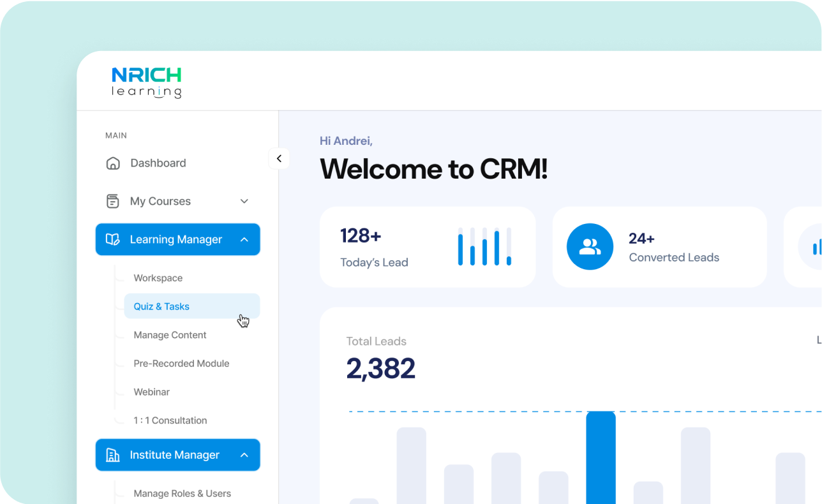Select the Learning Manager section
This screenshot has width=822, height=504.
pos(178,240)
